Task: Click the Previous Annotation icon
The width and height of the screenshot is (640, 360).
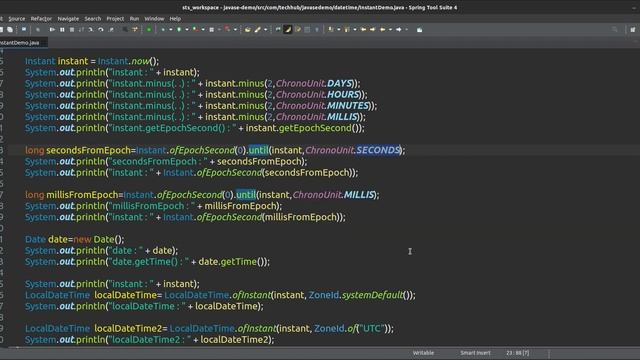Action: 347,29
